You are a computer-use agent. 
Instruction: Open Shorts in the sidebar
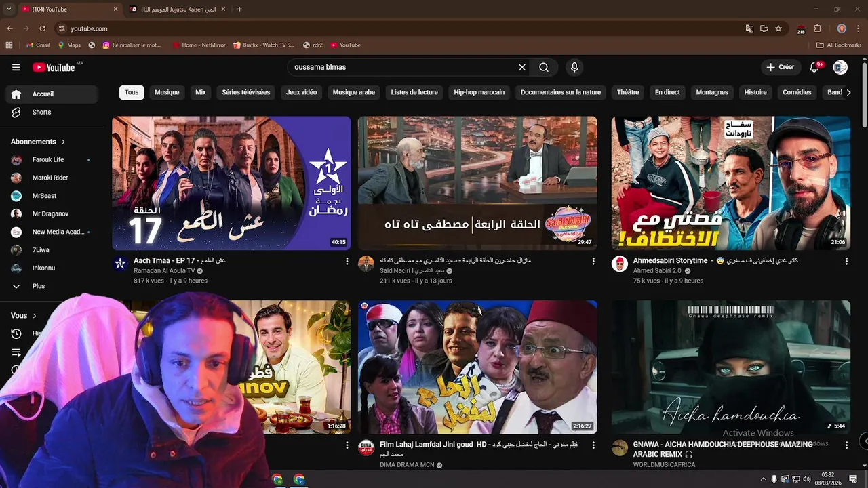tap(52, 113)
